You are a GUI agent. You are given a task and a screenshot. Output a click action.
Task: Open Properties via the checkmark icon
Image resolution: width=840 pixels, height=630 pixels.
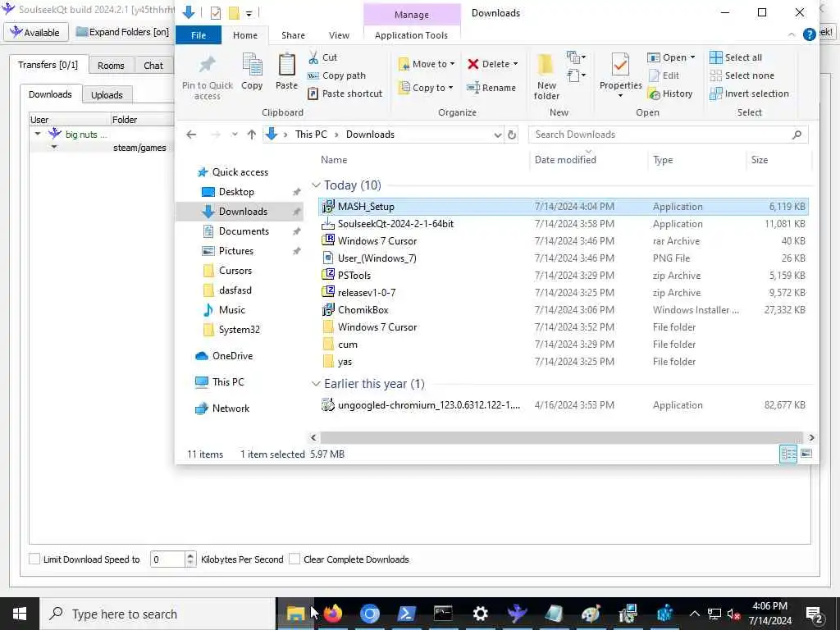[x=620, y=66]
